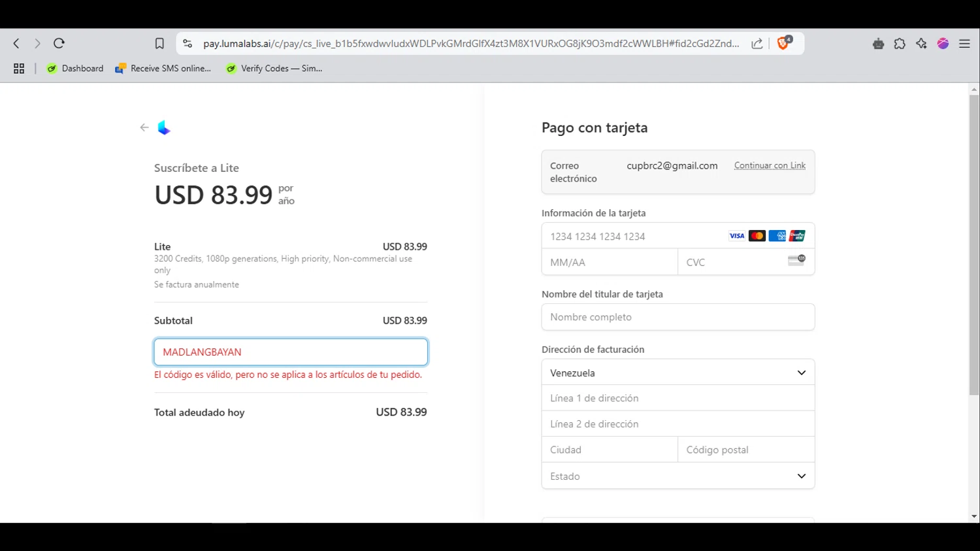
Task: Go forward with the browser forward arrow
Action: (37, 43)
